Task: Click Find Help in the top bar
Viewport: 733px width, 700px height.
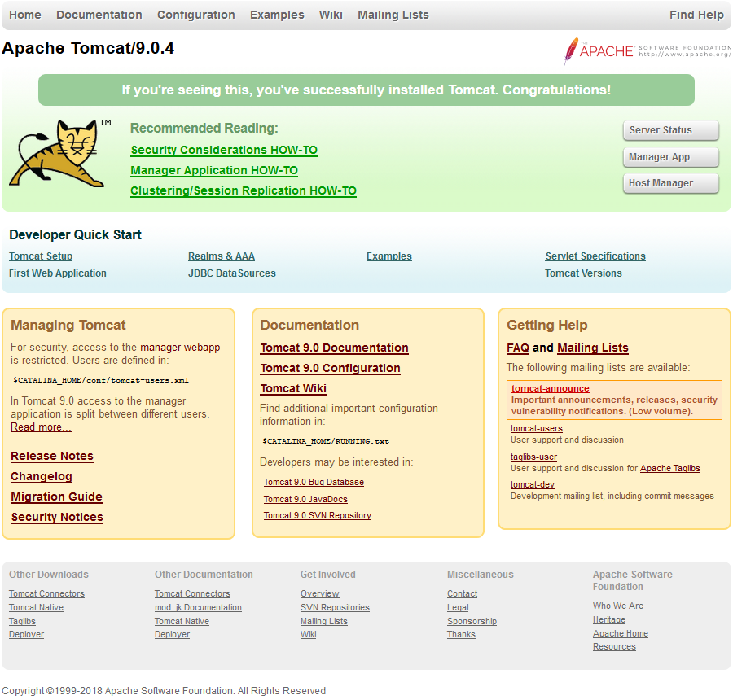Action: [x=696, y=15]
